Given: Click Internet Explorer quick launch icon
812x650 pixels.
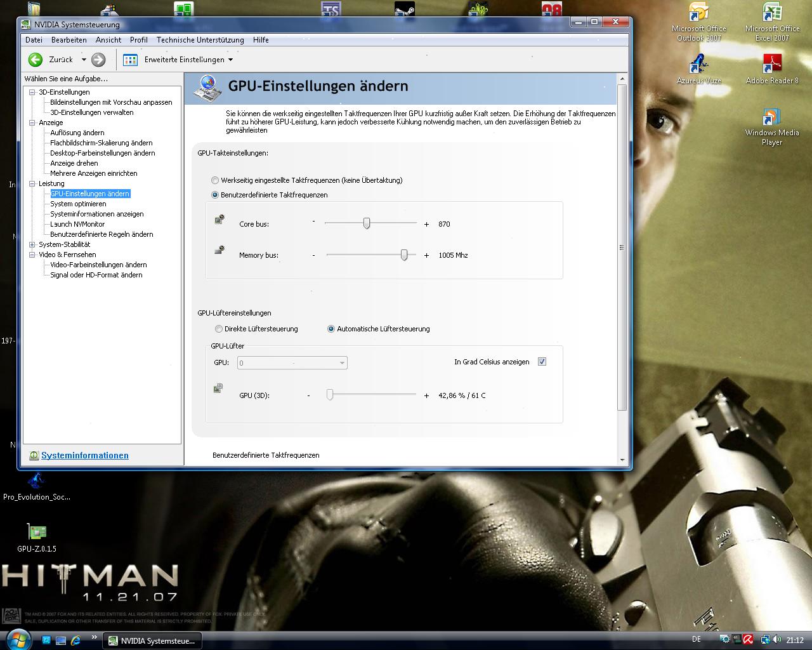Looking at the screenshot, I should coord(75,640).
